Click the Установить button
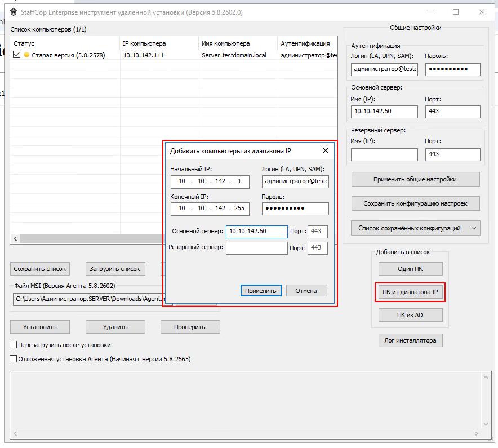498x448 pixels. point(40,327)
